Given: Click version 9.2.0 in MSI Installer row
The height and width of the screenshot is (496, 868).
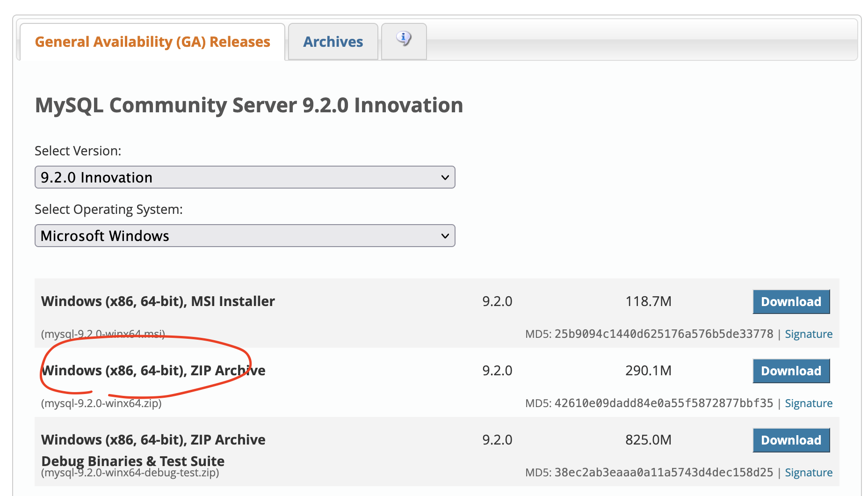Looking at the screenshot, I should click(x=497, y=301).
